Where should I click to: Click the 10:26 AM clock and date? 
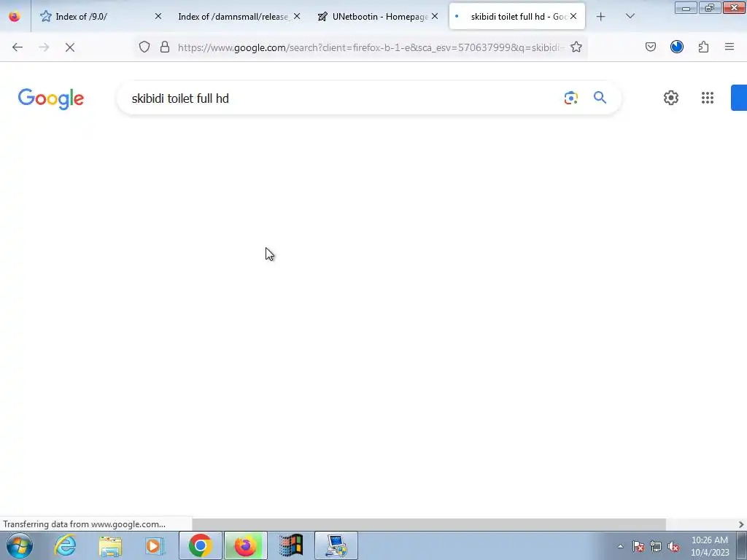710,546
